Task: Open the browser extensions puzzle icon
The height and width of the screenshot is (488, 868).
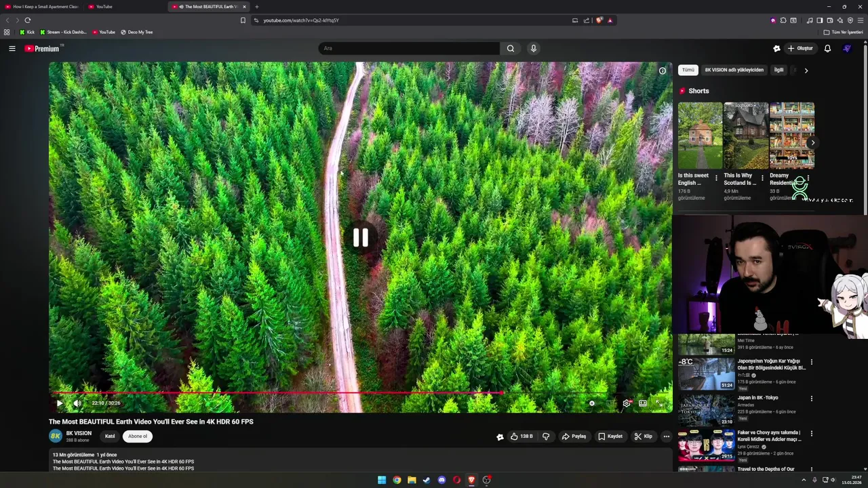Action: click(783, 20)
